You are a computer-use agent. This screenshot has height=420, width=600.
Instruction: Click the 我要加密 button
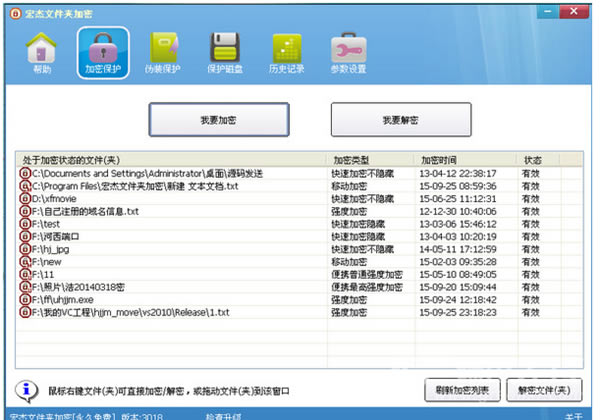(219, 120)
